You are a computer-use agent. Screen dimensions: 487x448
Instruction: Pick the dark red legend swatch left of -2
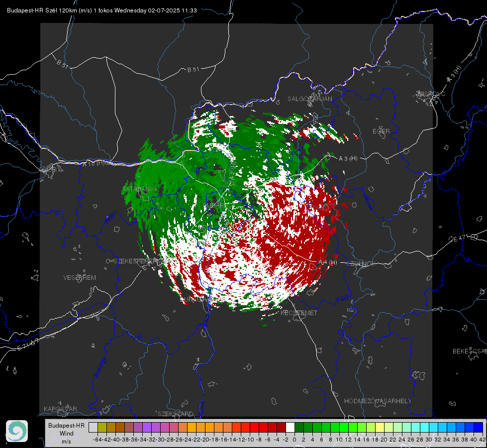pos(281,427)
